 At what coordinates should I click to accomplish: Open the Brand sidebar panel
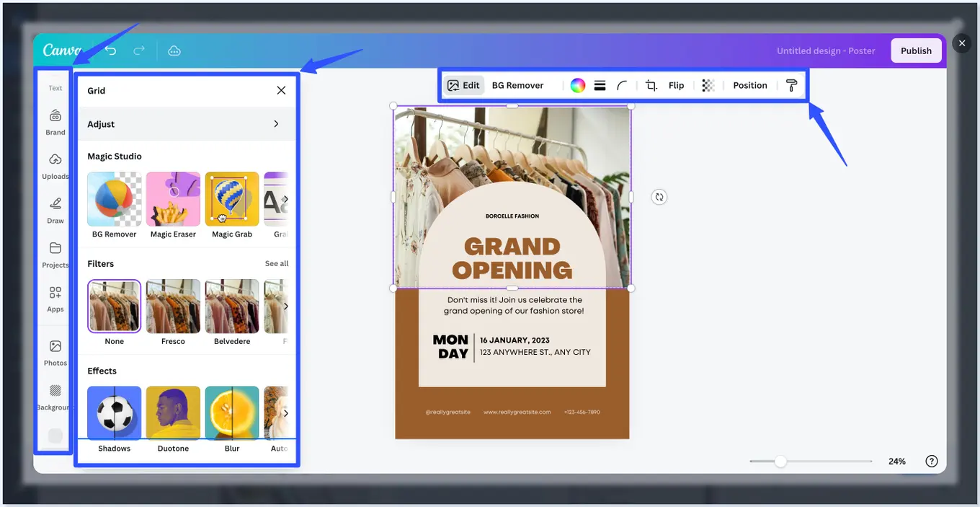pyautogui.click(x=55, y=121)
